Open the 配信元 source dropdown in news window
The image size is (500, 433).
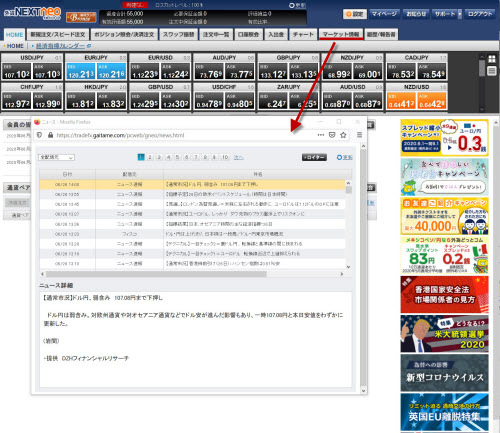(56, 157)
